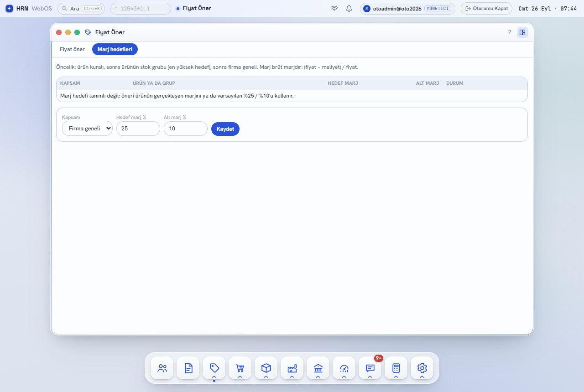Viewport: 584px width, 392px height.
Task: Expand the shopping cart dock icon chevron
Action: coord(240,377)
